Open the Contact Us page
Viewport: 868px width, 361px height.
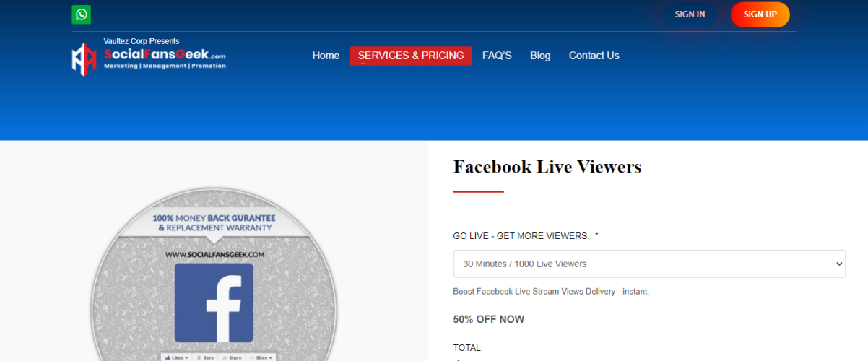pyautogui.click(x=594, y=56)
